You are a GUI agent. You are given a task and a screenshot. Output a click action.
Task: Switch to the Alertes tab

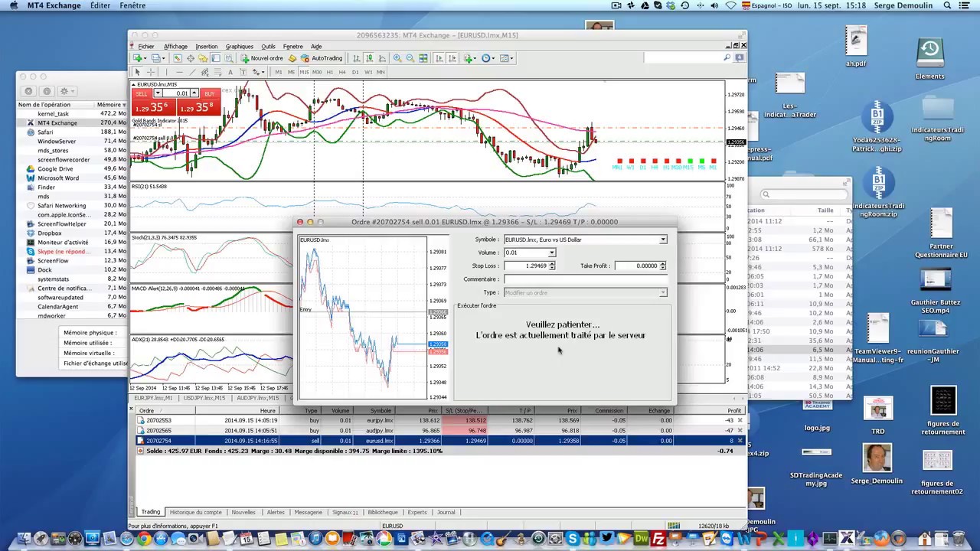pos(276,512)
